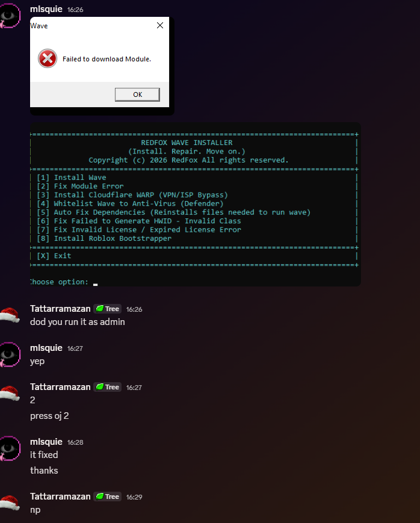Click Tree server tag at 16:26 message
The image size is (420, 523).
pos(108,309)
